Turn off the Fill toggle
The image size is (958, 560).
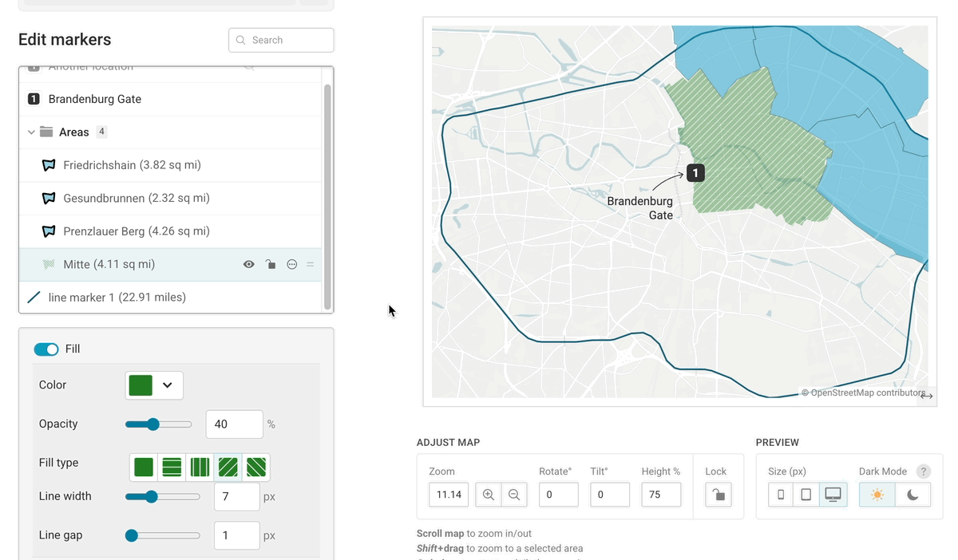click(46, 349)
